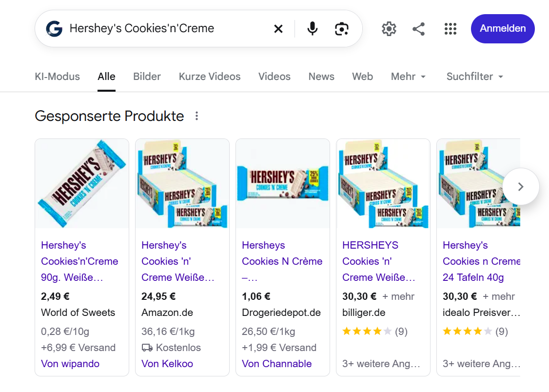This screenshot has height=392, width=549.
Task: Click 36,16 €/1kg unit price
Action: click(x=168, y=332)
